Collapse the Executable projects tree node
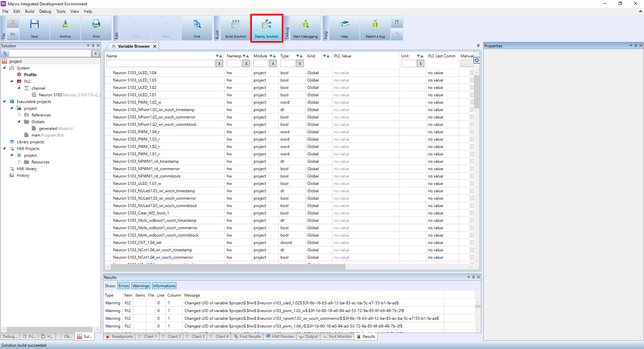This screenshot has height=349, width=644. [4, 101]
